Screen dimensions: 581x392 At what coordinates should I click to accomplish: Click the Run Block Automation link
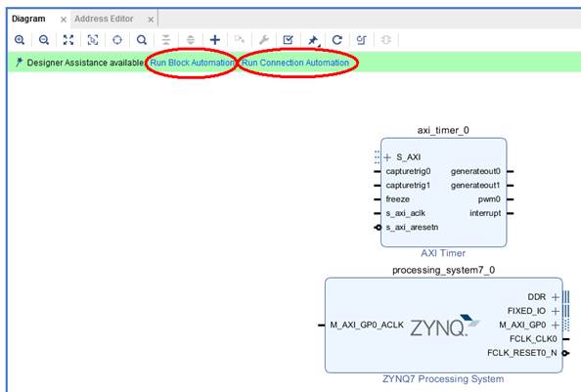click(192, 63)
